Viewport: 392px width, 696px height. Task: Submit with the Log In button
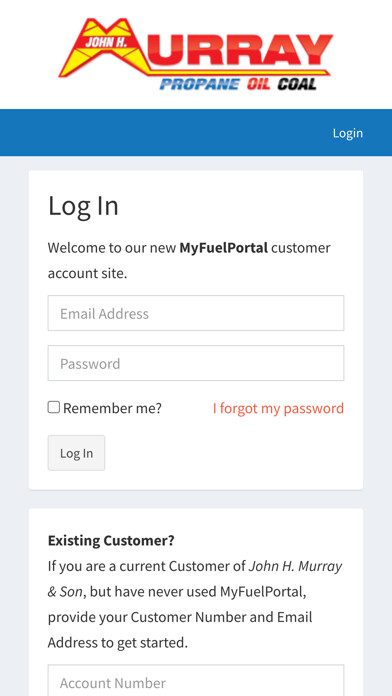(x=76, y=453)
